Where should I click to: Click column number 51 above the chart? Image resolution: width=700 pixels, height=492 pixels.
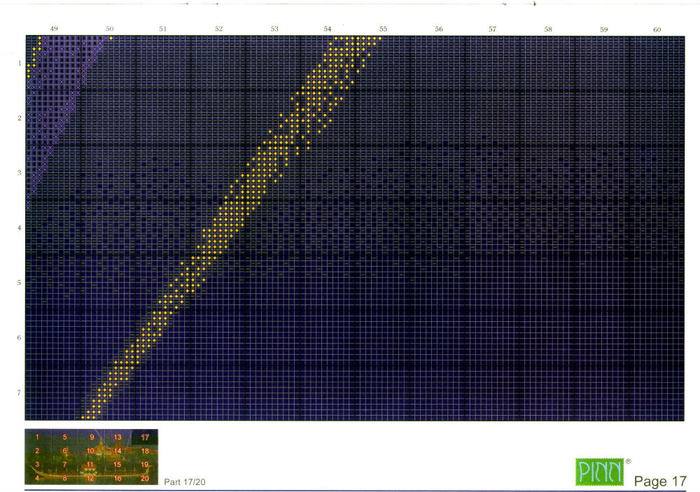tap(162, 29)
